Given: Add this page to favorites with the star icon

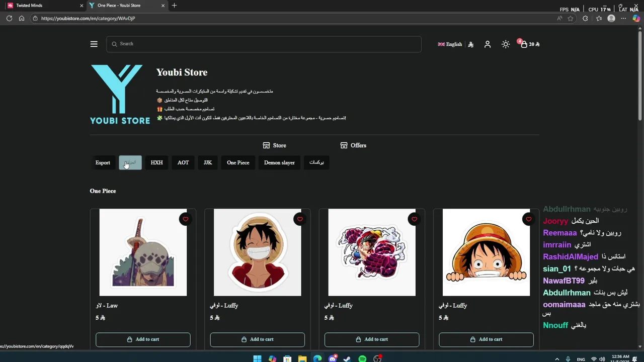Looking at the screenshot, I should [571, 19].
